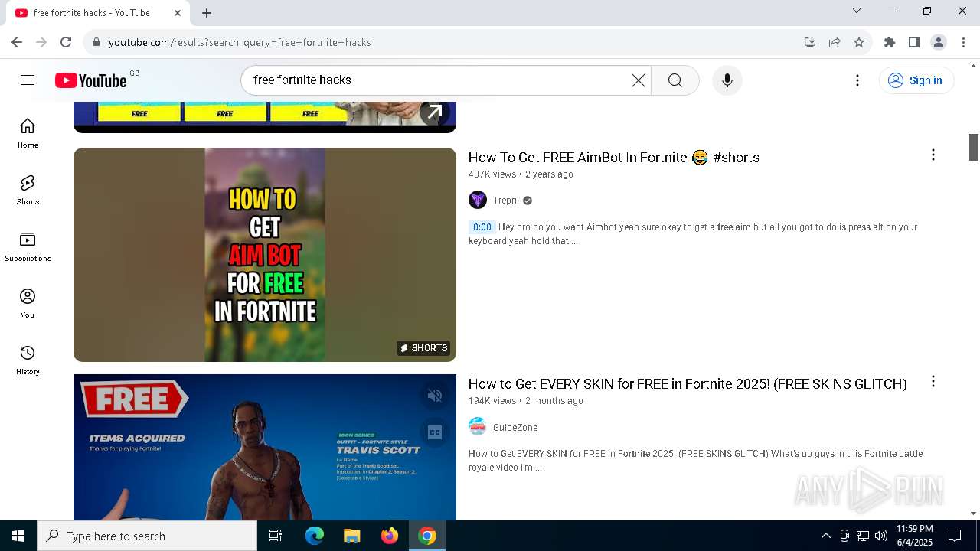Open EVERY SKIN video options three-dot menu
This screenshot has height=551, width=980.
point(933,381)
